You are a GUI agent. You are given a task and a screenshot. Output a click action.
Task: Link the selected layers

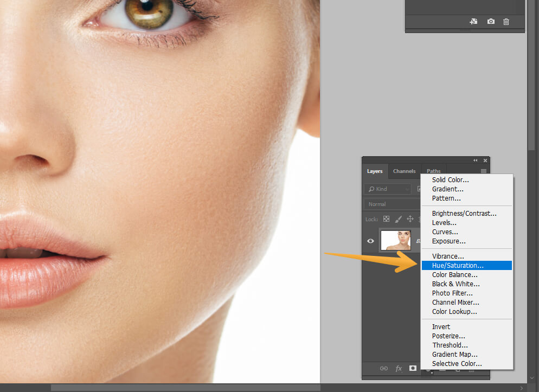point(383,368)
